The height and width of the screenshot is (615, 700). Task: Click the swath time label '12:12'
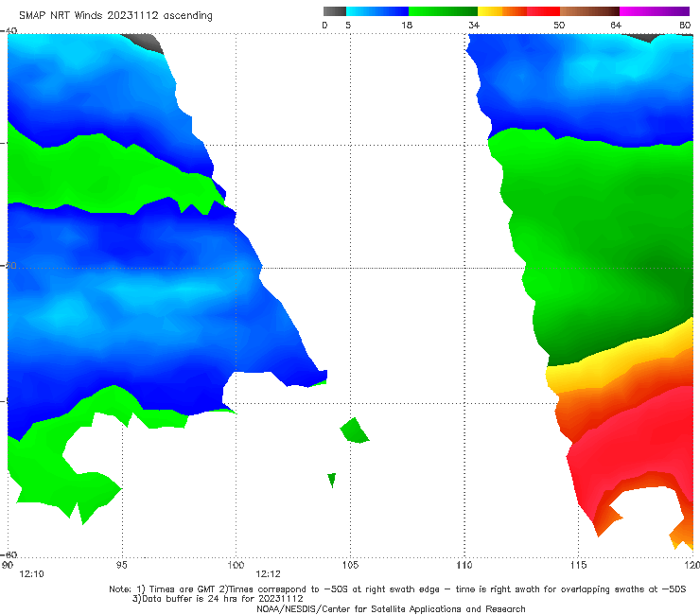click(x=268, y=574)
